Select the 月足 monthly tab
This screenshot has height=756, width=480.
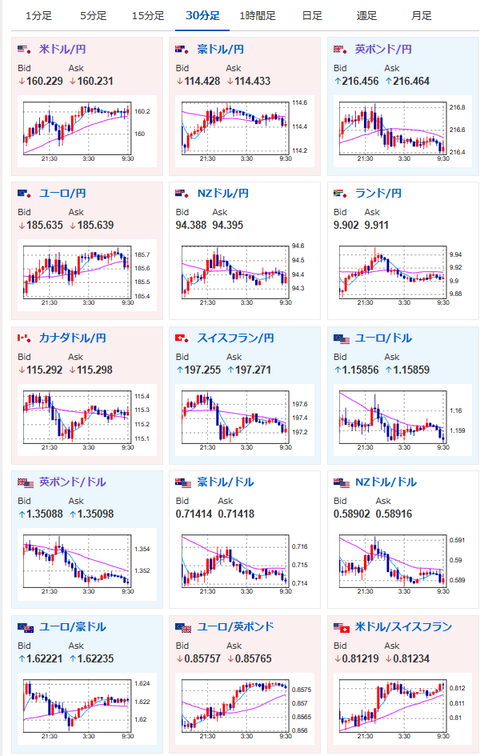421,16
